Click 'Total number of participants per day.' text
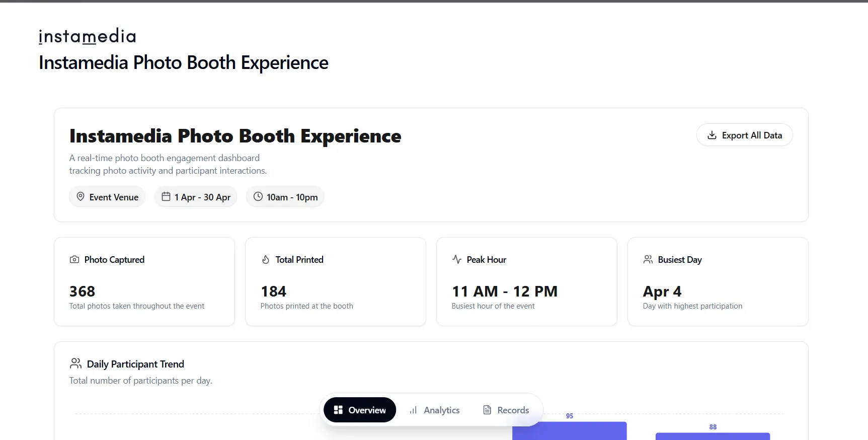Viewport: 868px width, 440px height. 141,381
